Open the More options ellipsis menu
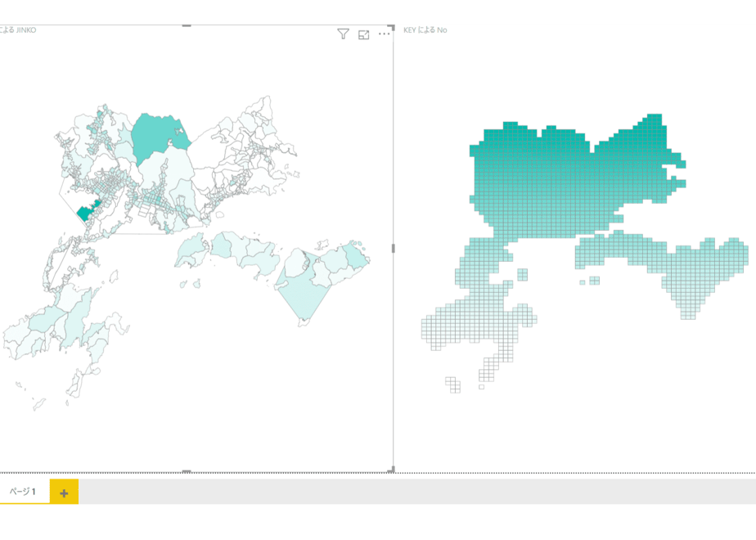 pyautogui.click(x=385, y=34)
